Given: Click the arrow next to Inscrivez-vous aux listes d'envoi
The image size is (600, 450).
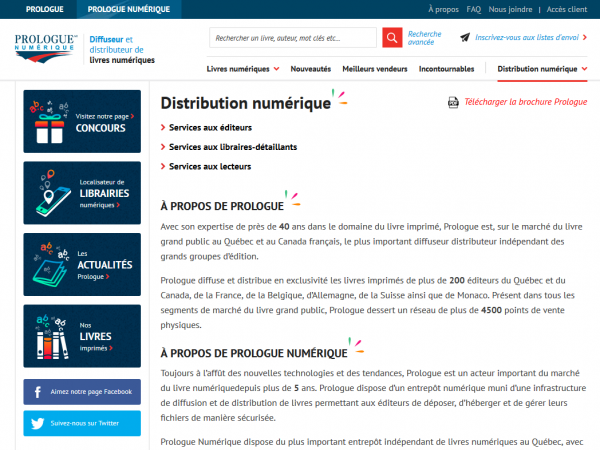Looking at the screenshot, I should tap(584, 38).
